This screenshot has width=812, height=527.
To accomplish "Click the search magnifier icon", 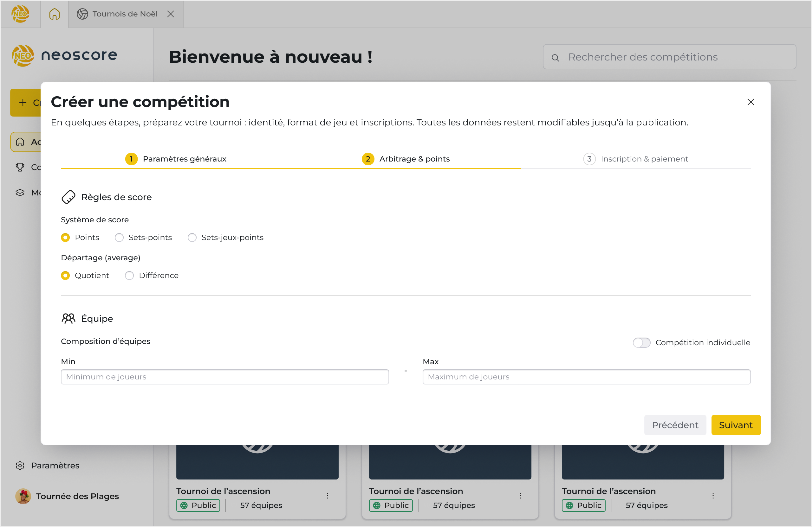I will pyautogui.click(x=555, y=58).
